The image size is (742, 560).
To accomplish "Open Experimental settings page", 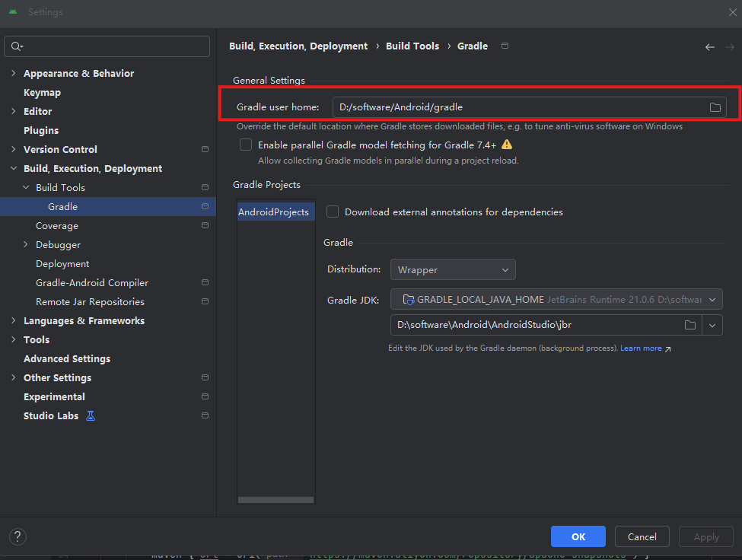I will click(x=55, y=397).
